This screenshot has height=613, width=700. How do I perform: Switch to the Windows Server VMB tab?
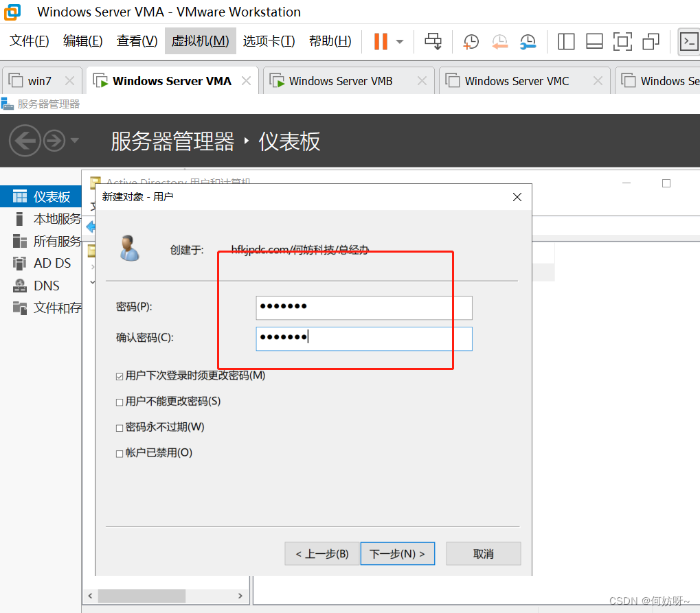(341, 81)
